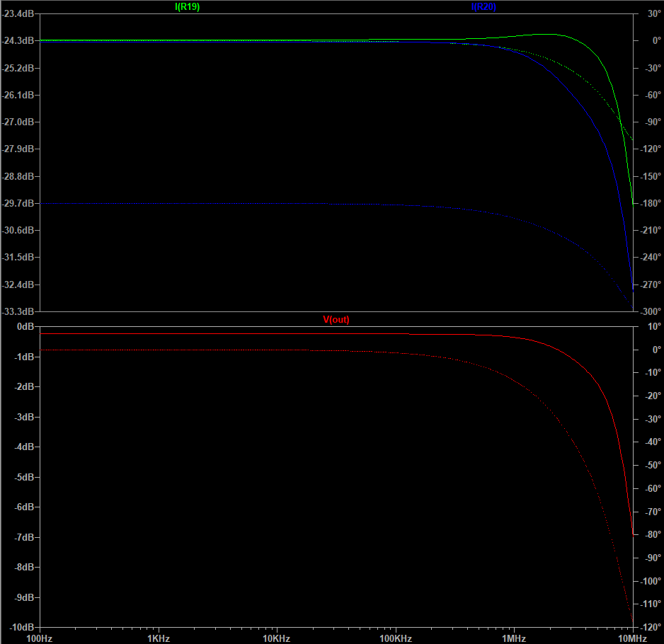Select the -80° phase axis label

654,535
